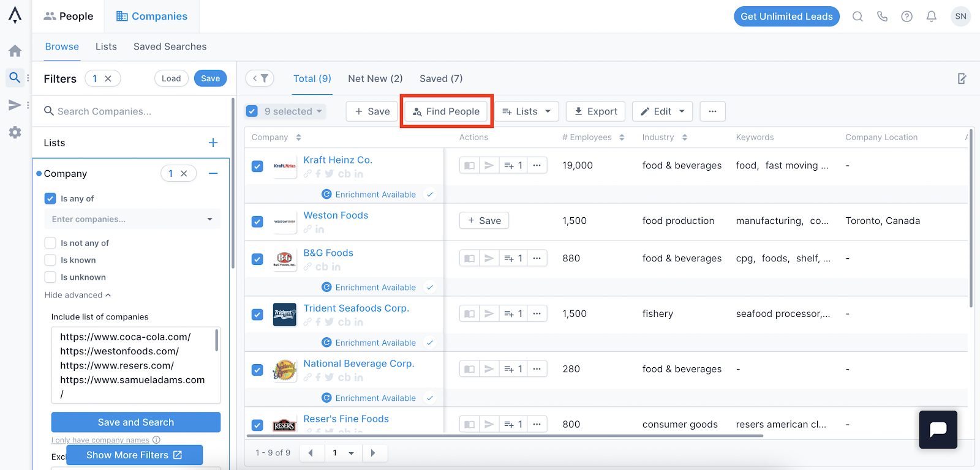Viewport: 980px width, 470px height.
Task: Load a saved filter set
Action: [171, 78]
